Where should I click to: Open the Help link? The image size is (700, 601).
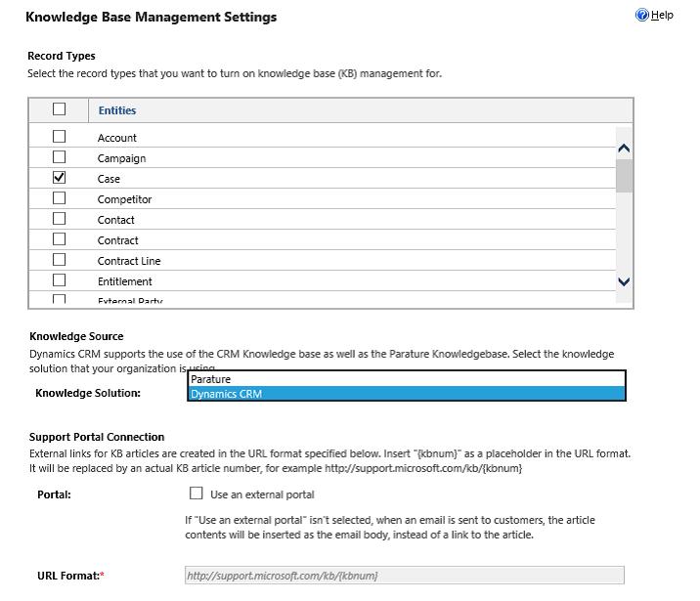point(662,16)
